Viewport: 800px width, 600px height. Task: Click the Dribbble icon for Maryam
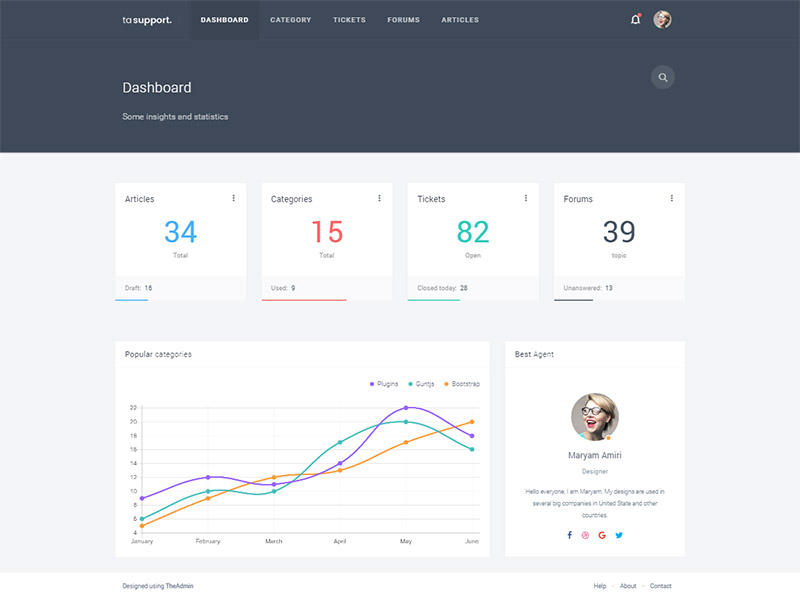coord(586,535)
